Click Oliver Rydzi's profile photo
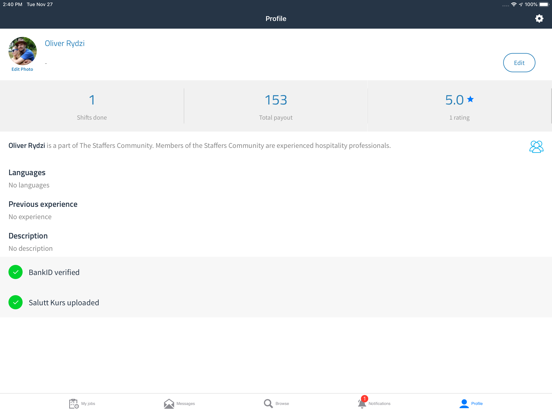Viewport: 552px width, 414px height. pos(23,51)
